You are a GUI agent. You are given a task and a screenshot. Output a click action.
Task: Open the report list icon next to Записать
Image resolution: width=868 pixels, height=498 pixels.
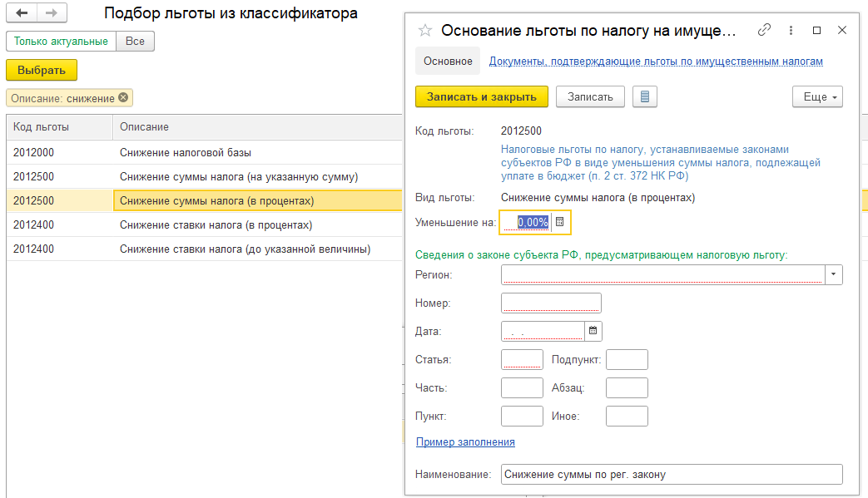[644, 96]
